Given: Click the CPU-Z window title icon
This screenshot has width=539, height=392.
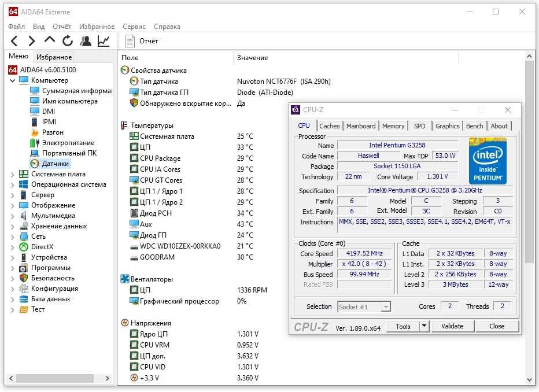Looking at the screenshot, I should pyautogui.click(x=296, y=110).
